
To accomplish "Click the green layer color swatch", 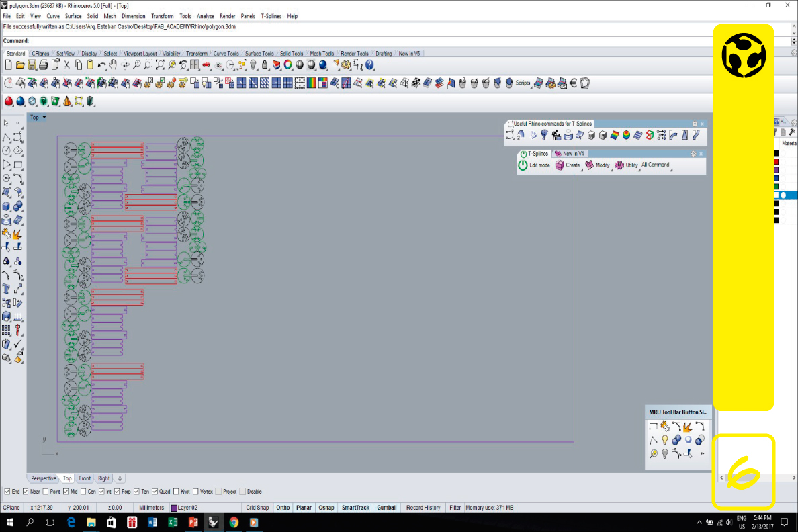I will pos(776,187).
